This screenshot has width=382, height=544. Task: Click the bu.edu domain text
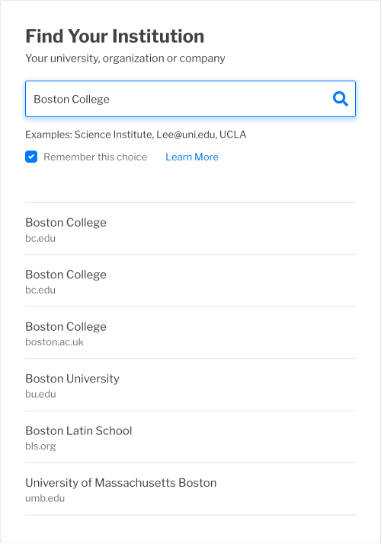[41, 394]
